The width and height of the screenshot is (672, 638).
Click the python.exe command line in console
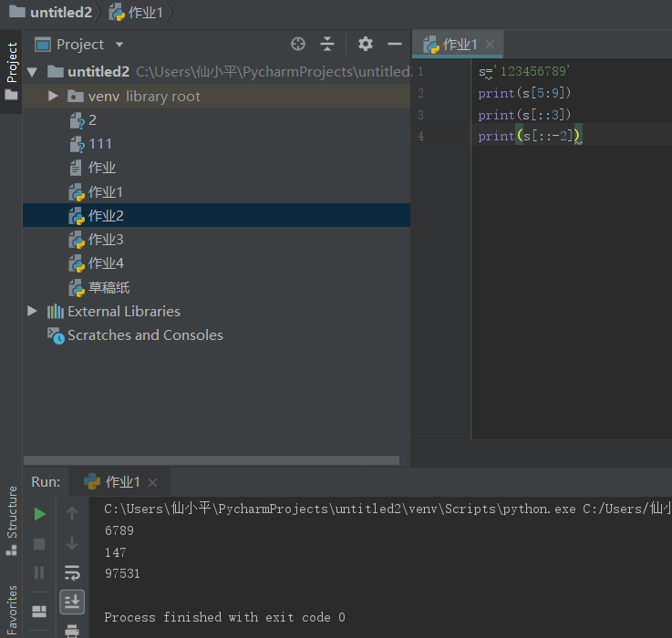[388, 509]
